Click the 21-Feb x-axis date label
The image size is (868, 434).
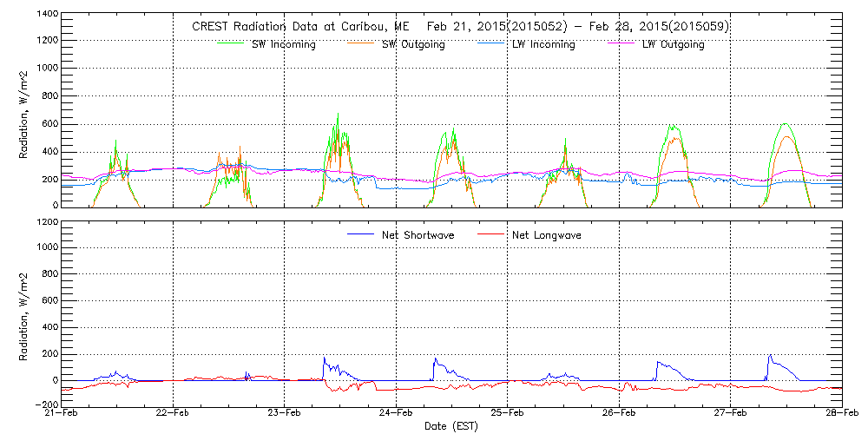coord(62,414)
